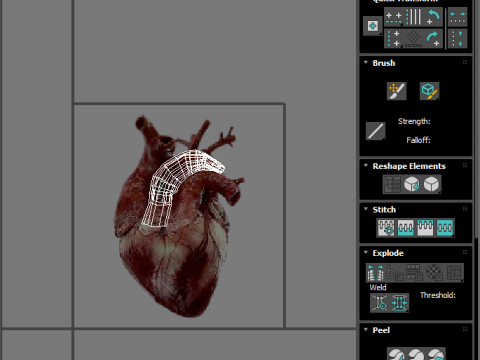Click the Strength: label

click(414, 121)
